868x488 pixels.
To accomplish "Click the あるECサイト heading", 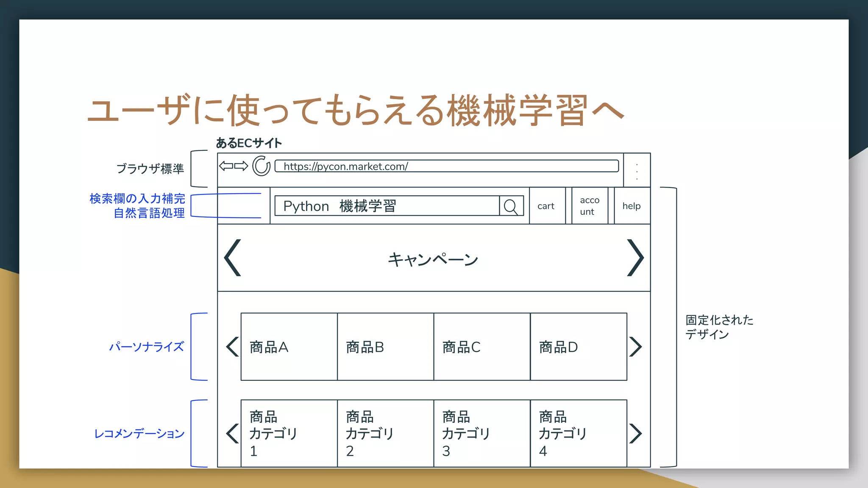I will click(x=249, y=143).
